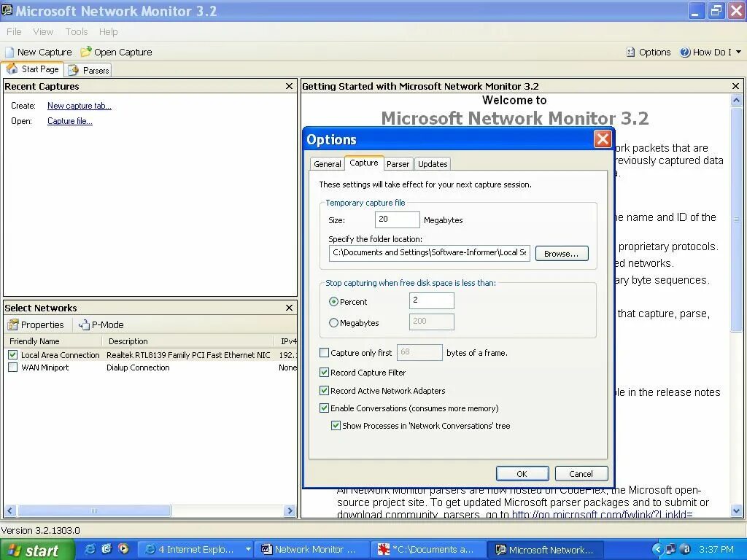Click the Windows start button
The height and width of the screenshot is (560, 747).
36,550
